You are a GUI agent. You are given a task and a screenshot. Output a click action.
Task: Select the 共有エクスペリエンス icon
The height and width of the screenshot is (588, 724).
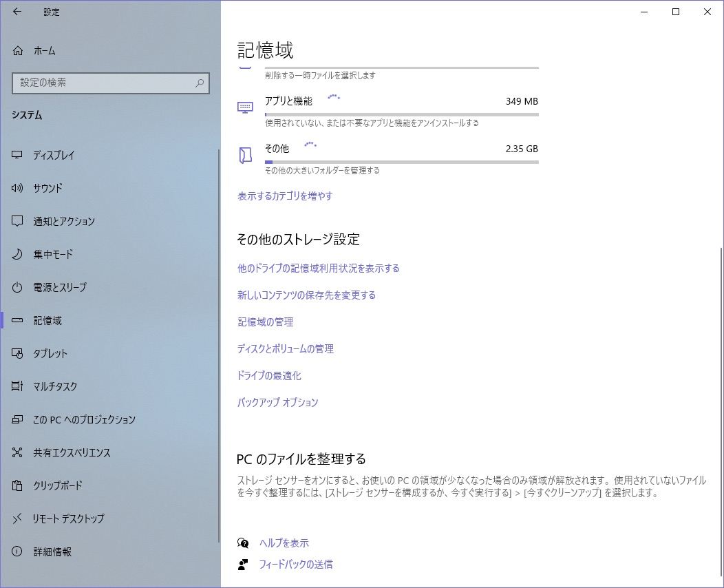click(x=17, y=452)
